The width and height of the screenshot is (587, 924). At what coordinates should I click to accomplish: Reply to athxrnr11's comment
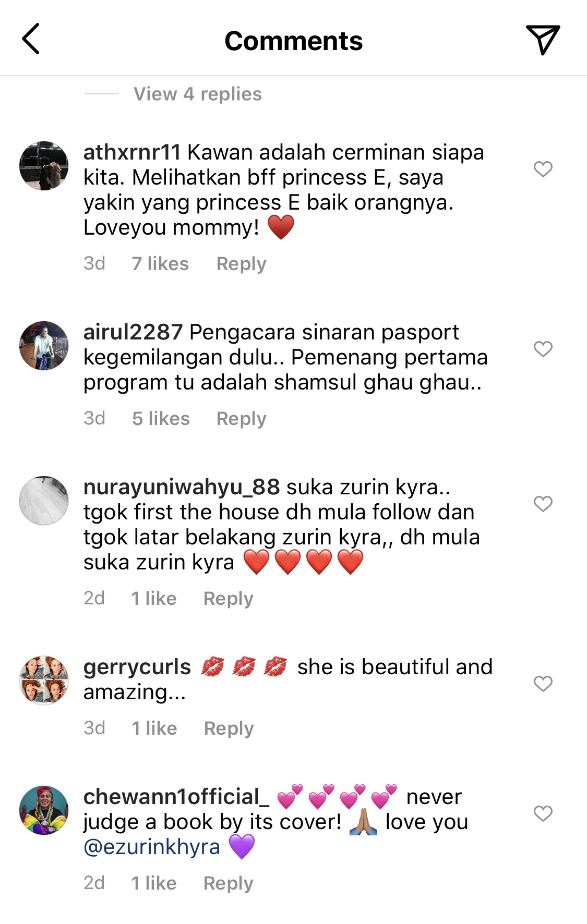coord(242,264)
